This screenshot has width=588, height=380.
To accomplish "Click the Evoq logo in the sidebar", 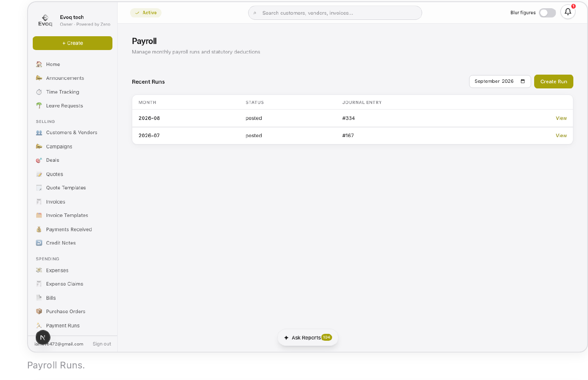I will coord(45,20).
